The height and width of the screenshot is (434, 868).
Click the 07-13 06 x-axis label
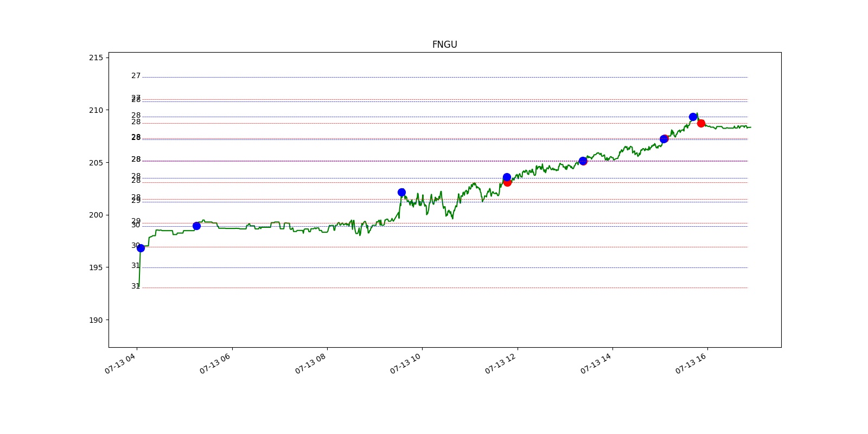coord(215,363)
